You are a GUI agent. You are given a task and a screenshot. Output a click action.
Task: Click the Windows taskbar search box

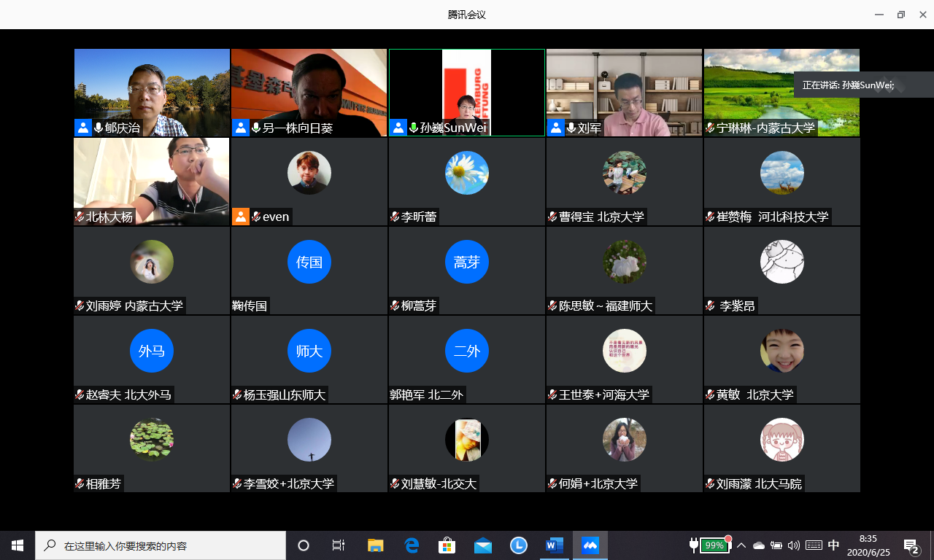point(162,545)
